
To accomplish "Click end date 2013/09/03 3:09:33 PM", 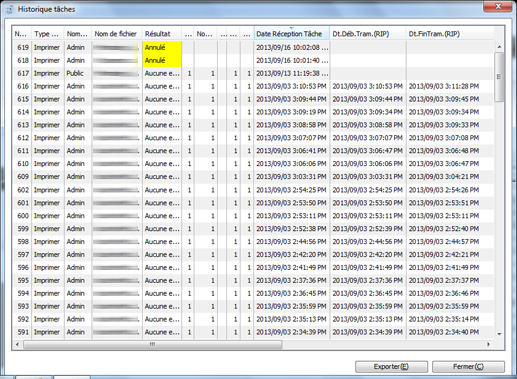I will coord(444,125).
